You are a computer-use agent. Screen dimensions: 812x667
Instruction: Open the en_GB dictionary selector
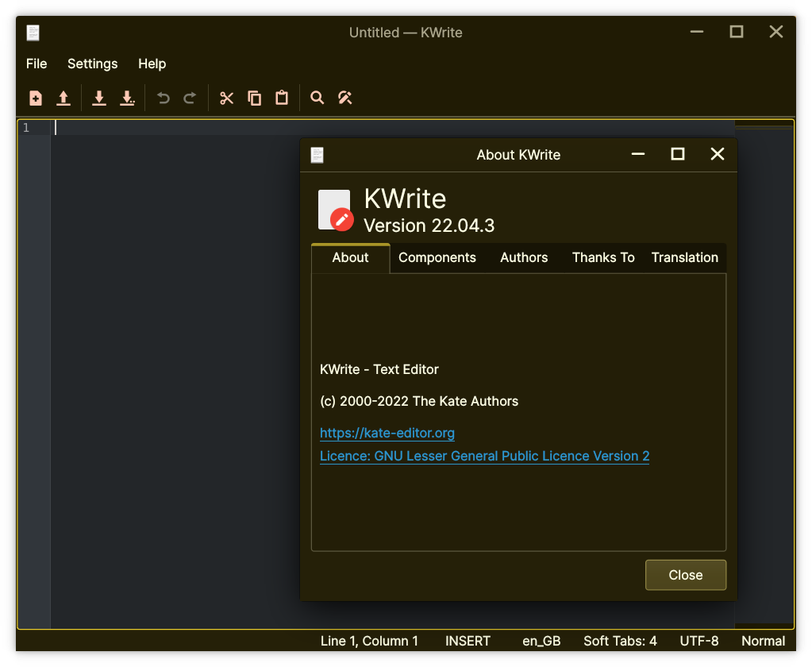click(x=541, y=641)
